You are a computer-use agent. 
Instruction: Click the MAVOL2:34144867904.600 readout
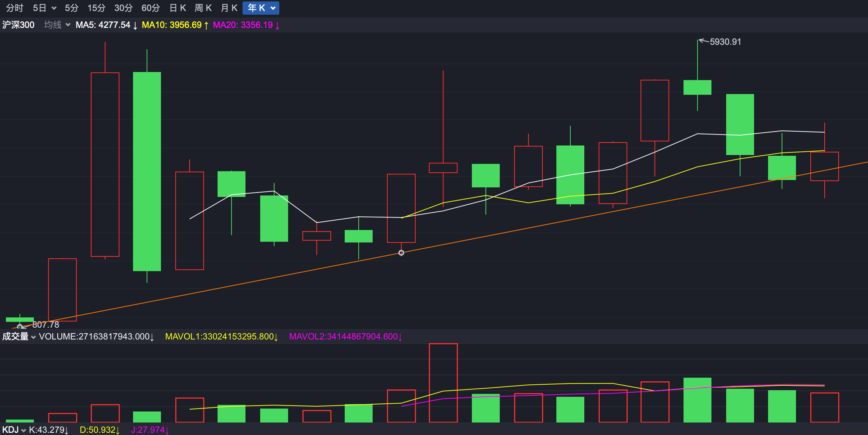[x=346, y=337]
